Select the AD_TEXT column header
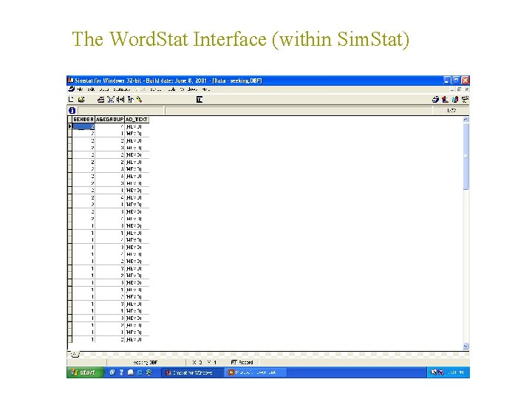Image resolution: width=532 pixels, height=399 pixels. tap(137, 120)
